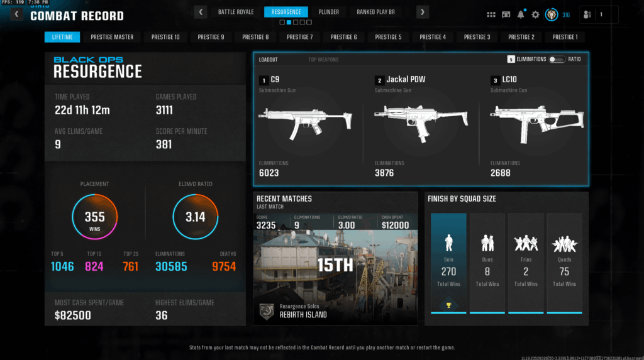Screen dimensions: 644x360
Task: Select the Lifetime stats tab
Action: point(62,37)
